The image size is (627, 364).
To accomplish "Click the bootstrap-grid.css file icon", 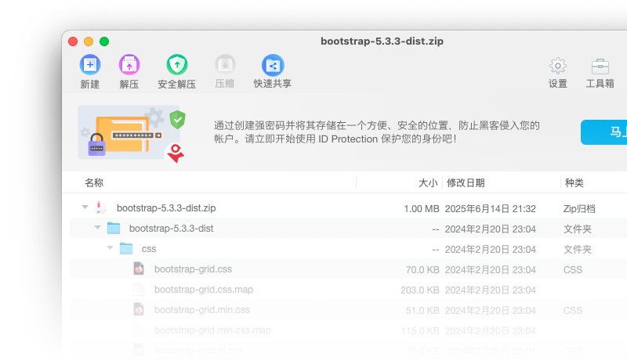I will point(139,268).
